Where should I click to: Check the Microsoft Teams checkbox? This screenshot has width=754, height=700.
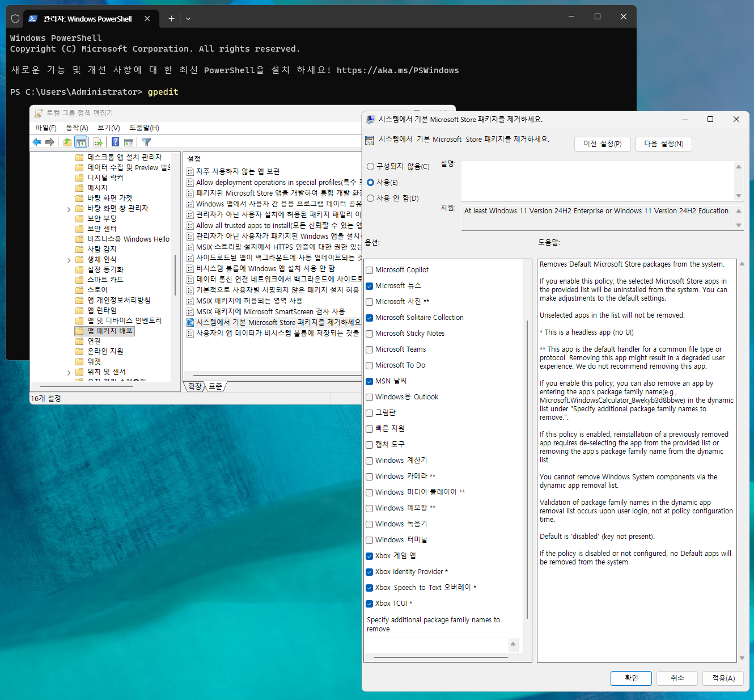(370, 350)
